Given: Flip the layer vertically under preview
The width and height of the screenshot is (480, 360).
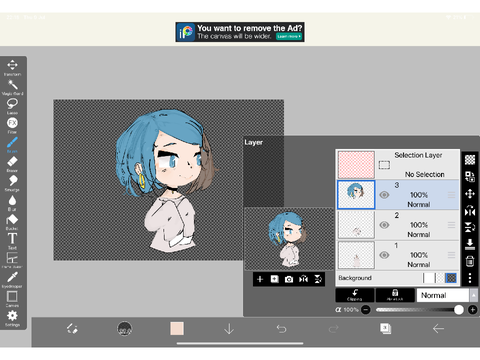Looking at the screenshot, I should [x=318, y=279].
